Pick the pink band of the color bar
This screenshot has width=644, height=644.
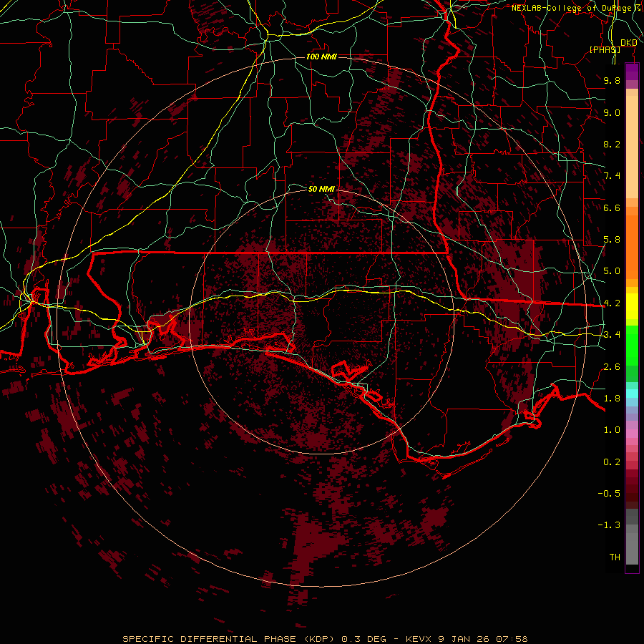[x=632, y=434]
